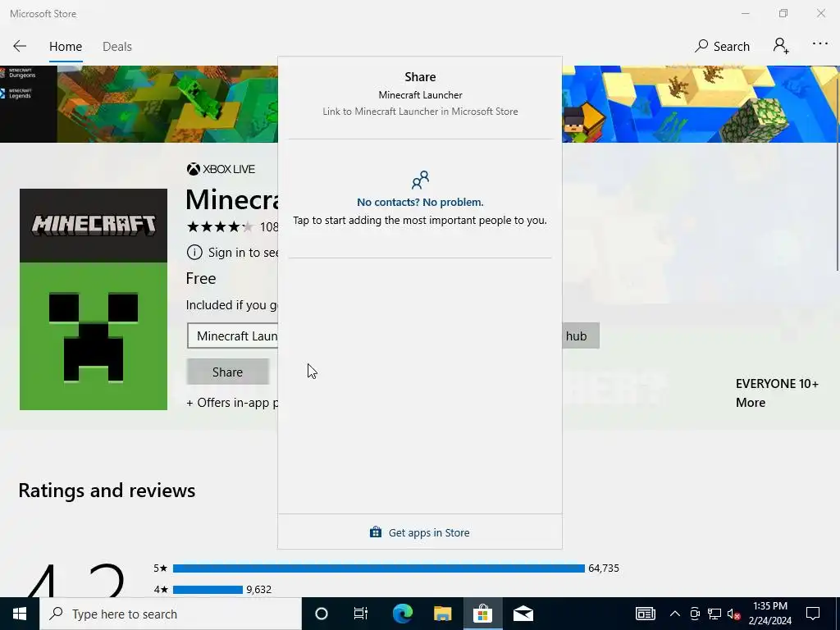
Task: Click the sign-in account icon
Action: coord(781,46)
